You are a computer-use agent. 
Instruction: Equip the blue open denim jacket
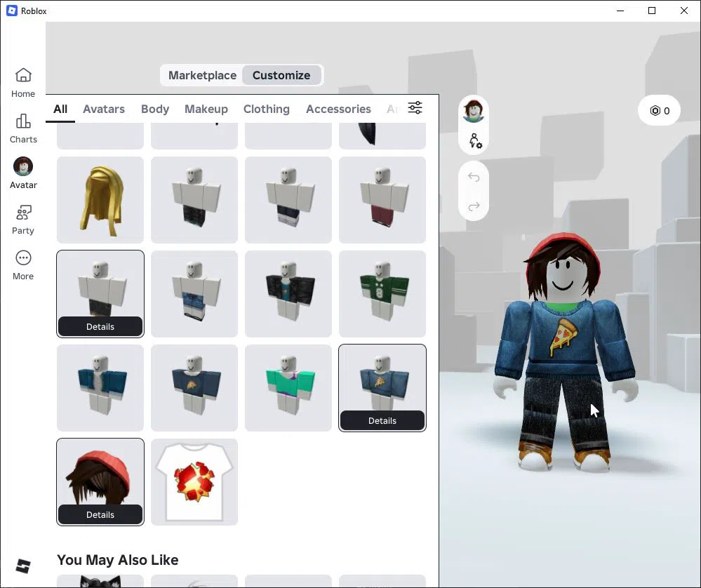coord(100,388)
